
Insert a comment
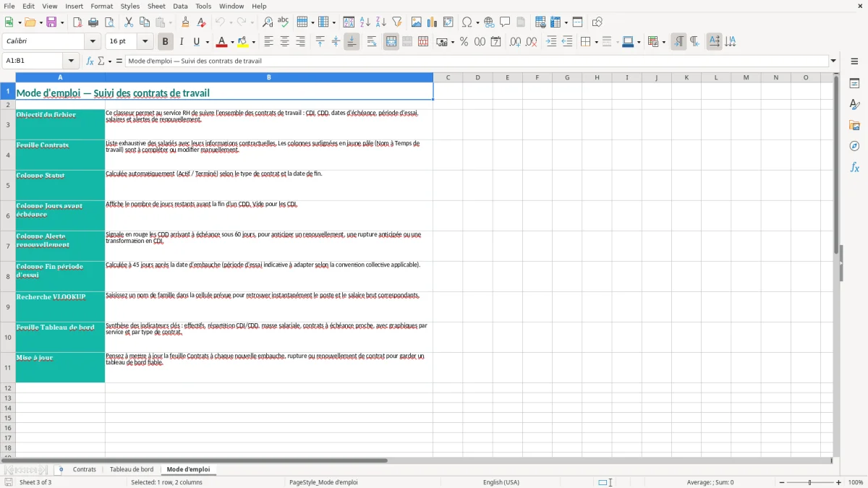(505, 22)
